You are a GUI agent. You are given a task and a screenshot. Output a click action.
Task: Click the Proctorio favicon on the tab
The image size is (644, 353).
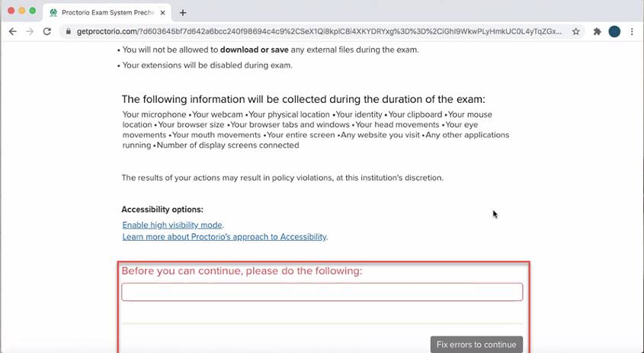point(53,12)
